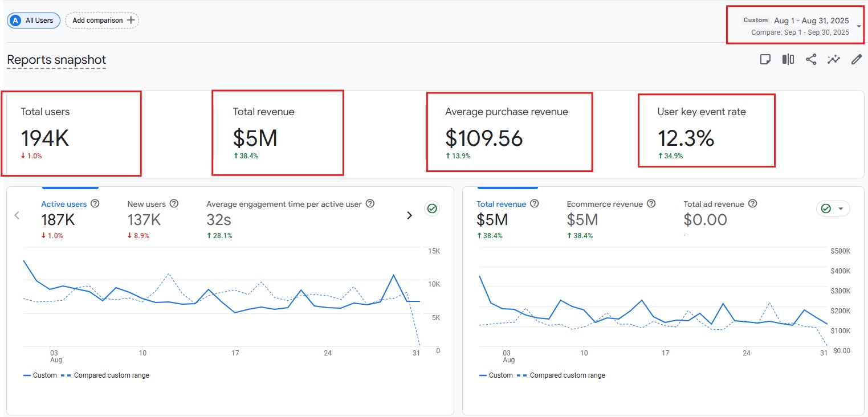The height and width of the screenshot is (417, 868).
Task: Click the pencil customize report icon
Action: pyautogui.click(x=856, y=59)
